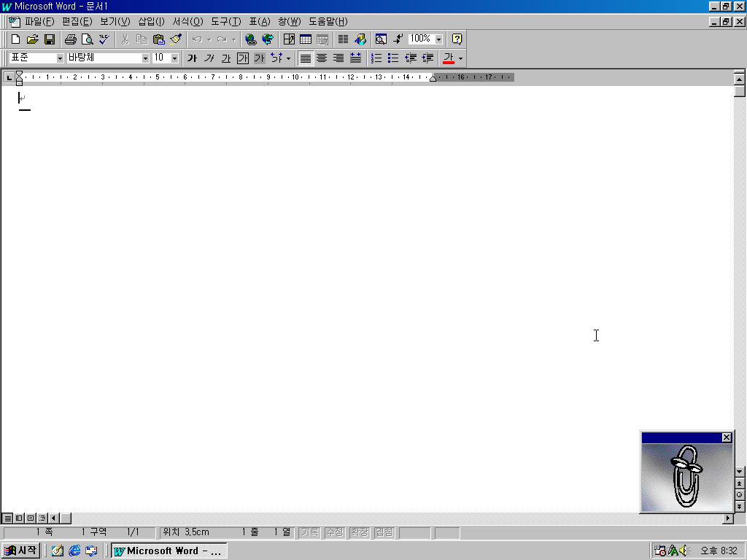Image resolution: width=747 pixels, height=560 pixels.
Task: Toggle underline formatting
Action: [x=226, y=58]
